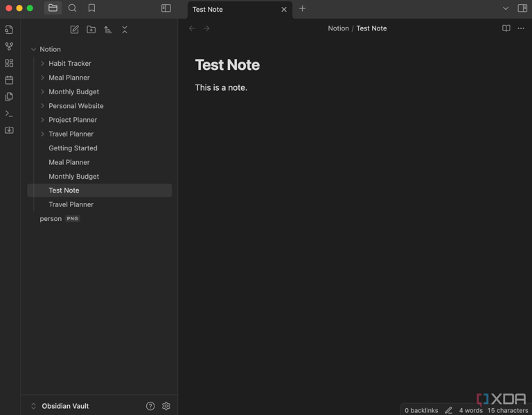This screenshot has width=532, height=415.
Task: Open the graph view from the ribbon
Action: coord(9,46)
